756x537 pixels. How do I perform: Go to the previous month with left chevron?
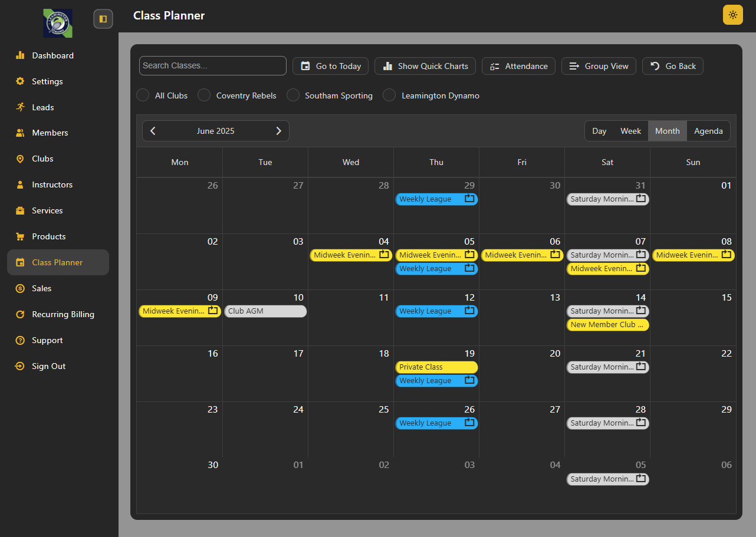pyautogui.click(x=153, y=131)
